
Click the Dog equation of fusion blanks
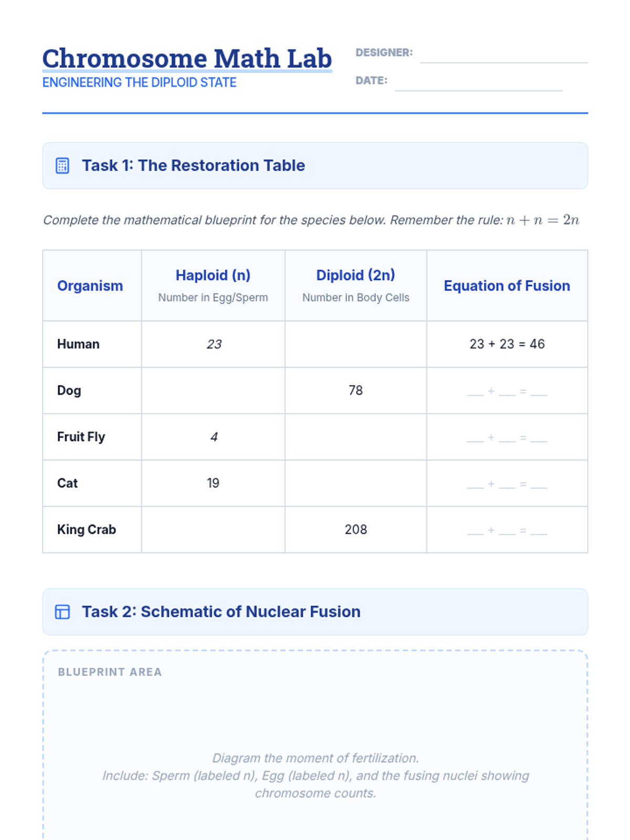point(507,391)
